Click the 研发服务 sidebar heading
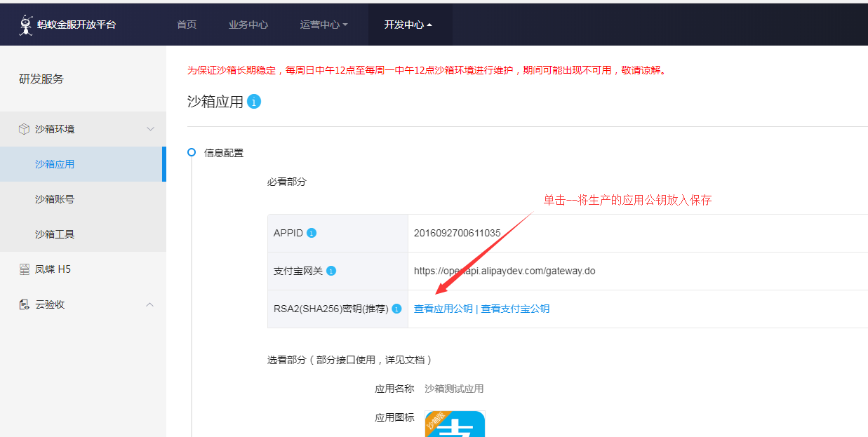868x437 pixels. pos(41,79)
